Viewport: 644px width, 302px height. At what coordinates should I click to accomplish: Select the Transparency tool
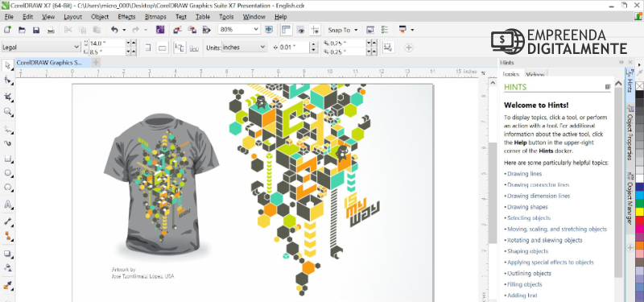(x=7, y=267)
